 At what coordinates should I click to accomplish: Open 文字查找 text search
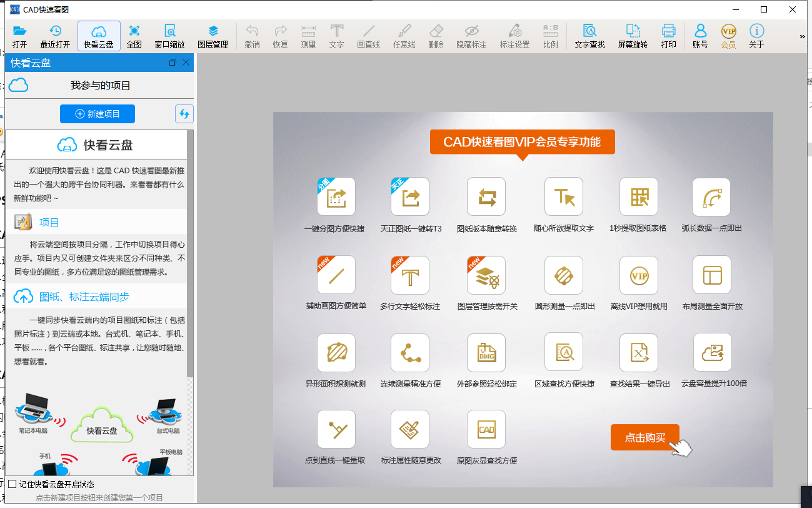(x=589, y=36)
